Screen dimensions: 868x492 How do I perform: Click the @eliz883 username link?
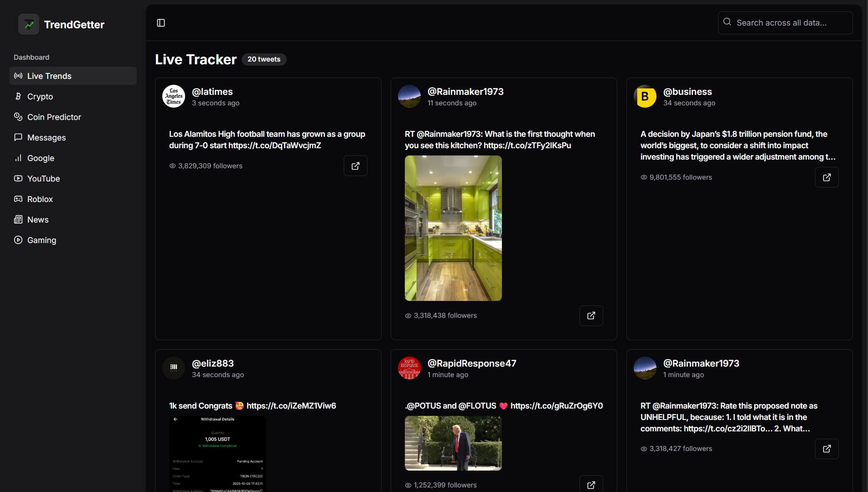[212, 363]
